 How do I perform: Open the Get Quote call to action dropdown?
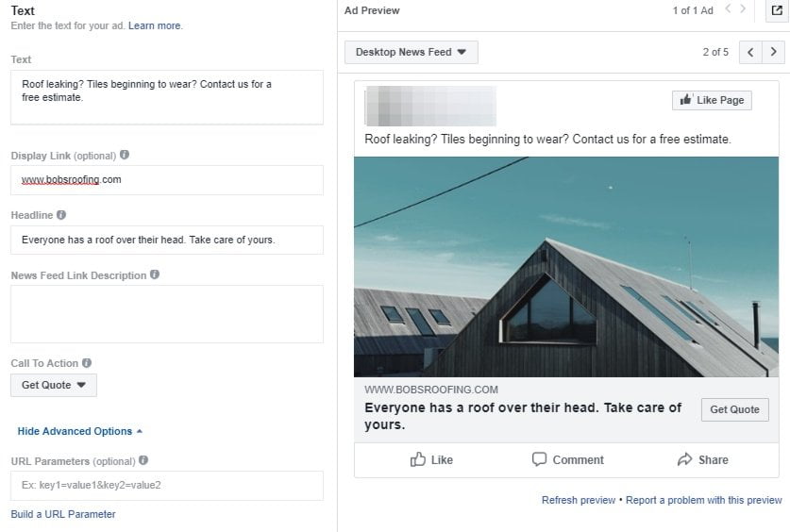coord(54,385)
